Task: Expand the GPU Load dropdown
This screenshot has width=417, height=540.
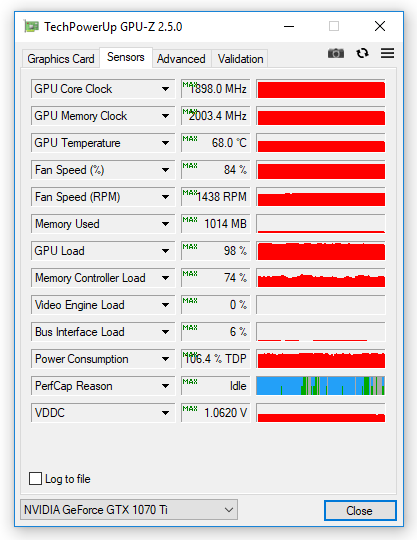Action: pos(103,251)
